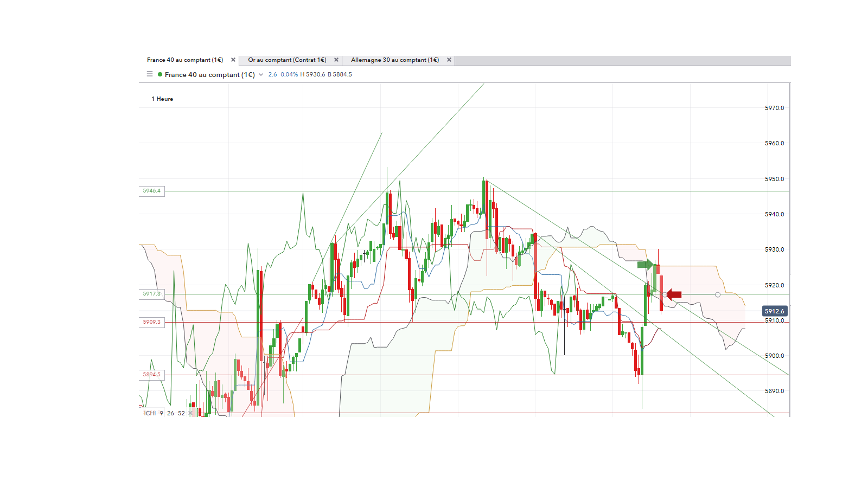Click the 5940.0 price axis label
Screen dimensions: 868x488
tap(774, 214)
